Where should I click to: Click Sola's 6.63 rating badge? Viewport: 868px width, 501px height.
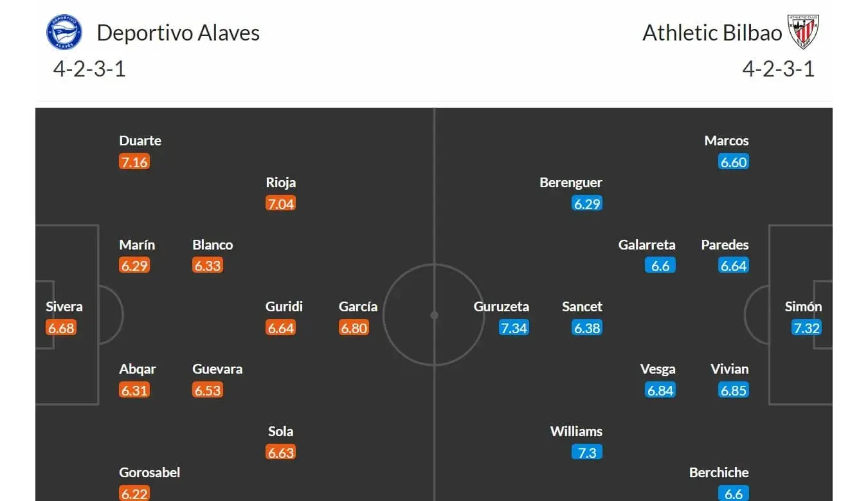pos(281,453)
